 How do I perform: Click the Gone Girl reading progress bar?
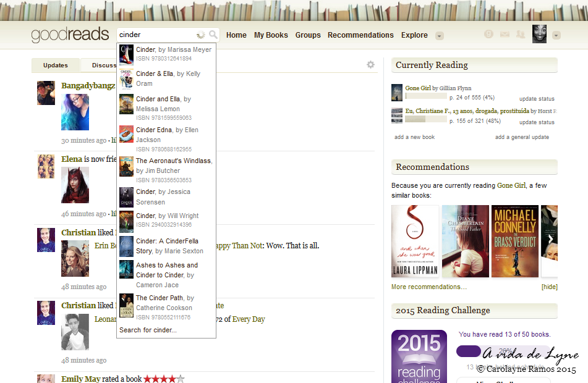click(x=426, y=96)
